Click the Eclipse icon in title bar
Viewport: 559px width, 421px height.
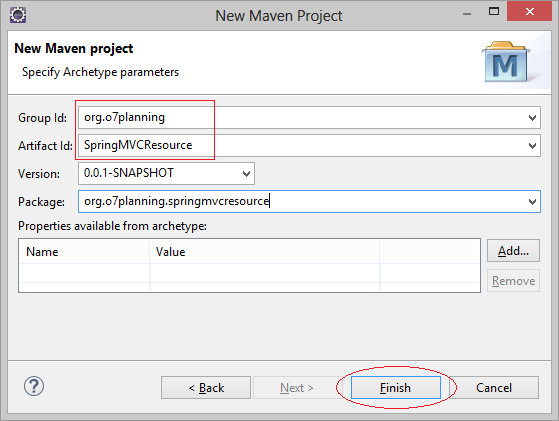[x=18, y=15]
